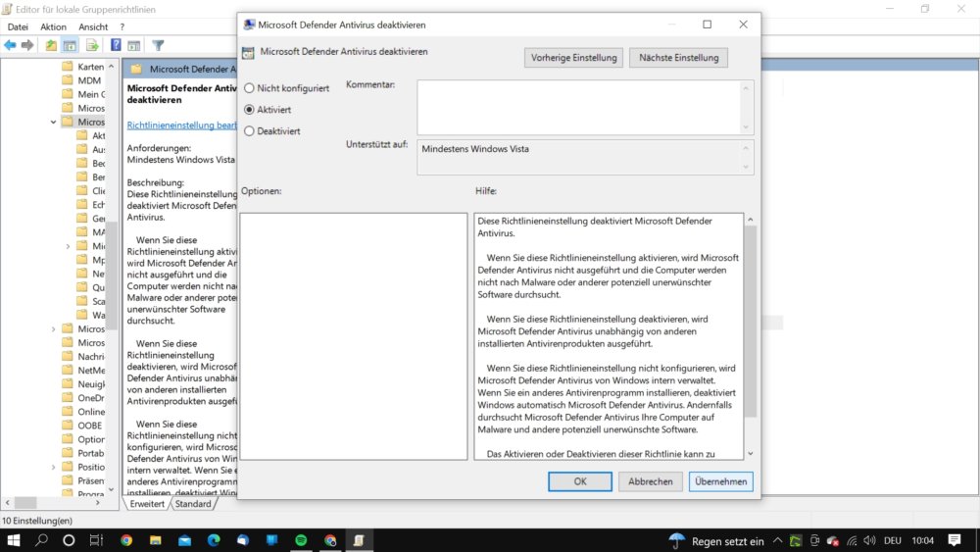Click the 'Vorherige Einstellung' button
The height and width of the screenshot is (552, 980).
(x=573, y=58)
